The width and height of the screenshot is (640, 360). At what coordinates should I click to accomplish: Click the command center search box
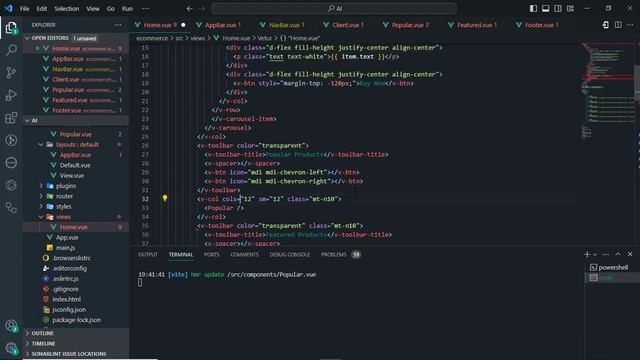[x=334, y=8]
